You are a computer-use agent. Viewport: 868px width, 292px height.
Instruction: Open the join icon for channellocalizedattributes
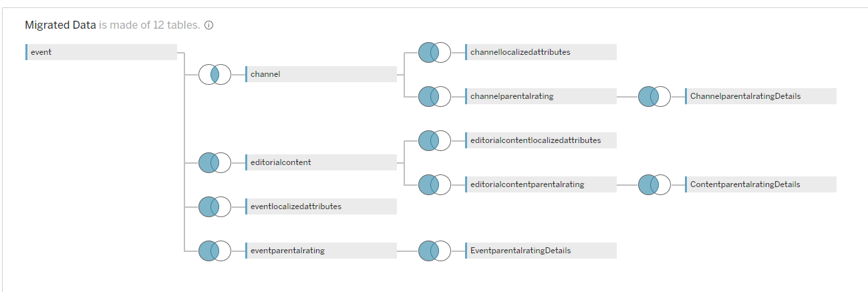point(434,52)
